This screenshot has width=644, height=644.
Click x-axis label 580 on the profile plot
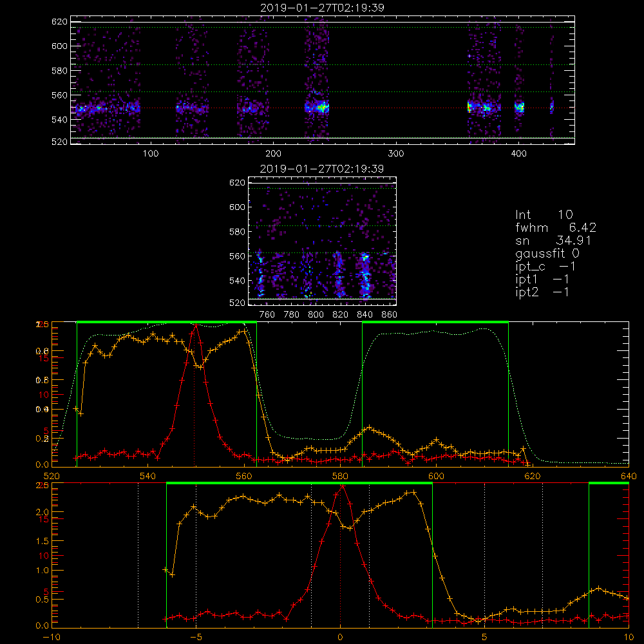tap(340, 477)
